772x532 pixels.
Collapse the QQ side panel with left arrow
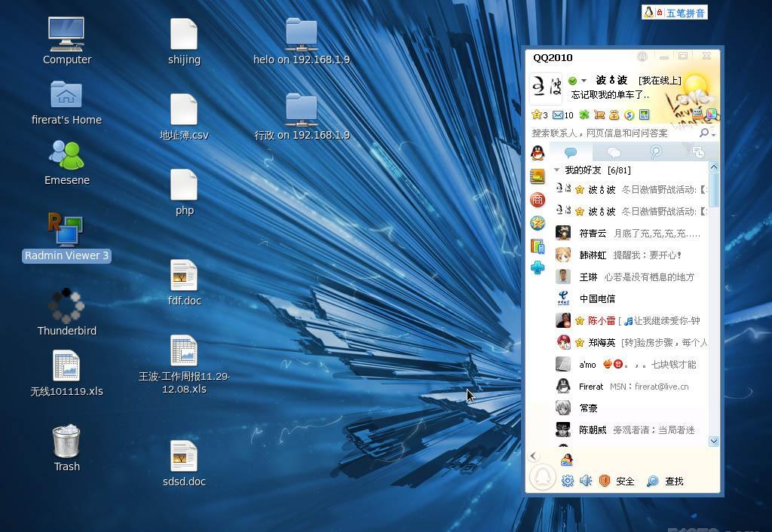coord(533,456)
